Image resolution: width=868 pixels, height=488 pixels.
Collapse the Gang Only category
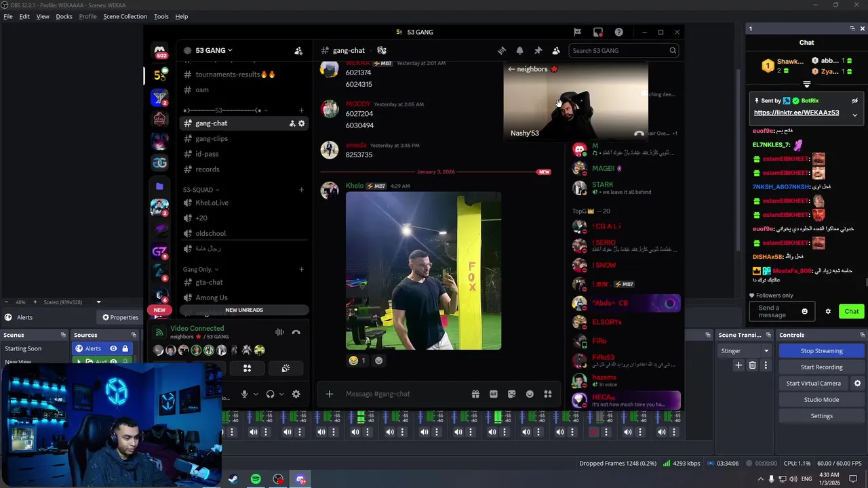[200, 270]
